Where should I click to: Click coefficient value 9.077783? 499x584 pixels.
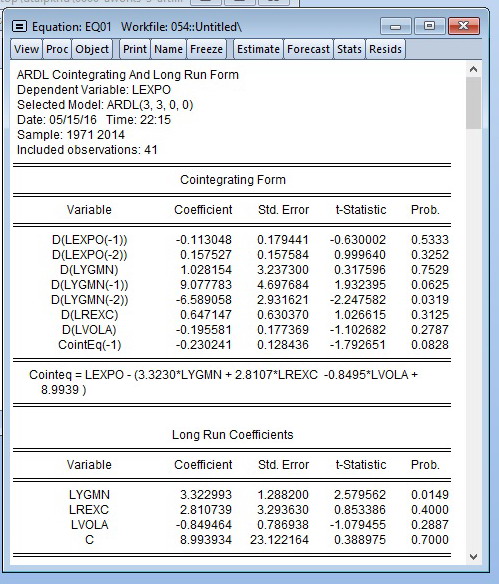206,285
